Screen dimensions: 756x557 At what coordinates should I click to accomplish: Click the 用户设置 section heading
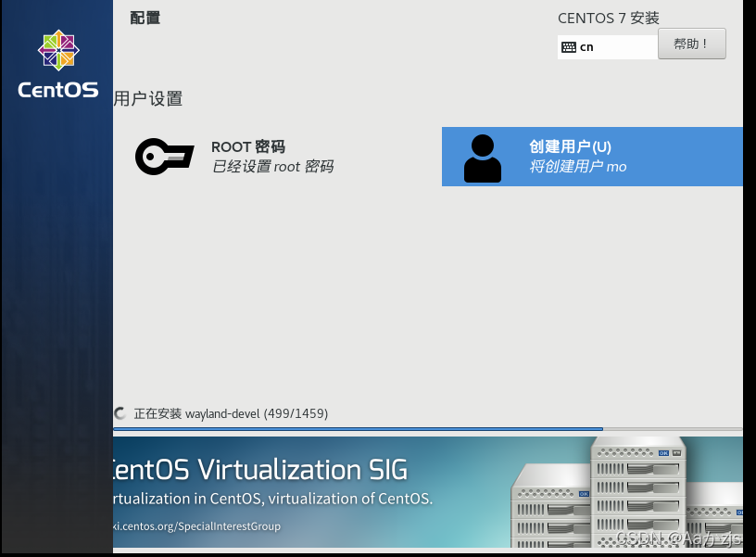point(148,99)
